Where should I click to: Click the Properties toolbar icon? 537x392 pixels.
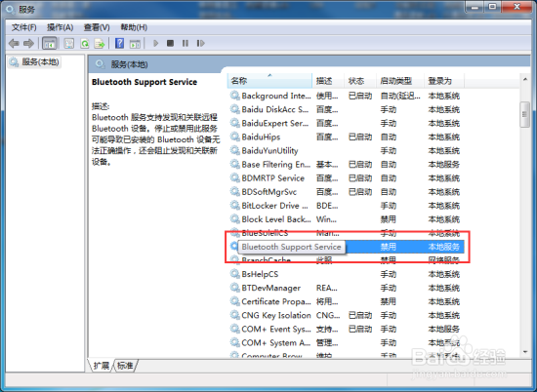pyautogui.click(x=69, y=44)
